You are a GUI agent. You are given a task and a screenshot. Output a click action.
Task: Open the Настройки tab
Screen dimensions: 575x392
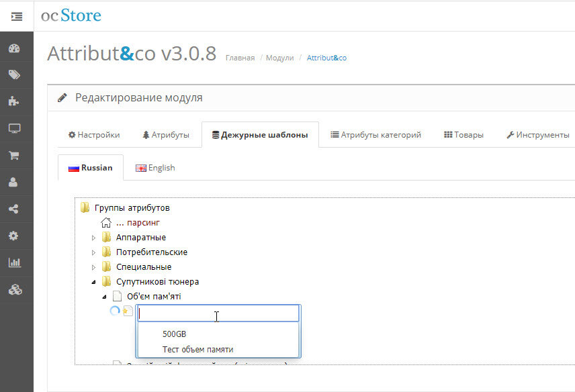pos(94,135)
